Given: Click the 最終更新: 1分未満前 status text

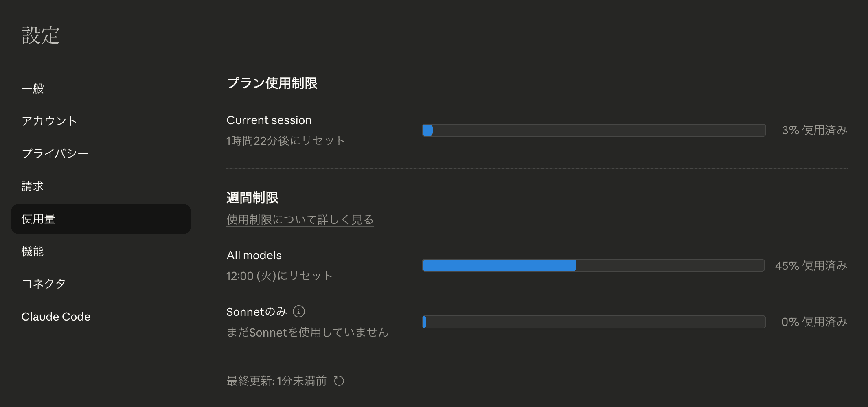Looking at the screenshot, I should [276, 381].
